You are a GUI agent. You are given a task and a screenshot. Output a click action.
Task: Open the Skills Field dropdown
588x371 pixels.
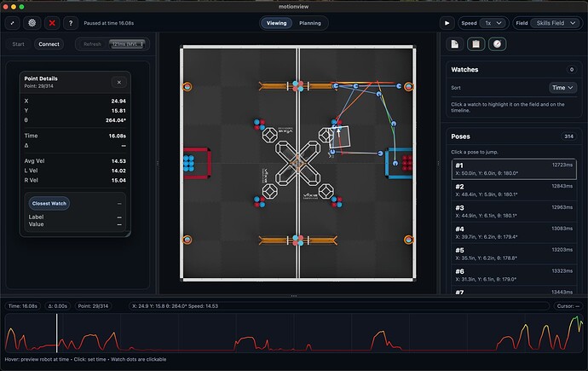[x=556, y=23]
